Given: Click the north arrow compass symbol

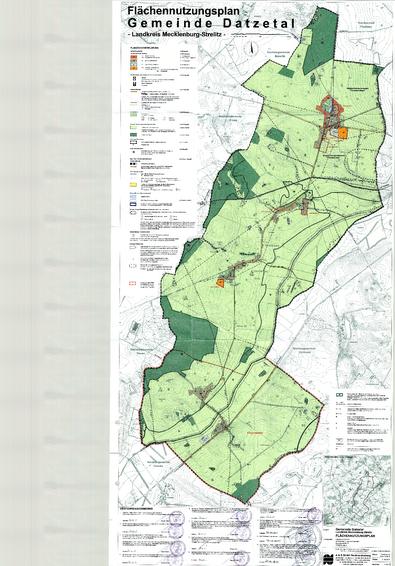Looking at the screenshot, I should [x=252, y=47].
